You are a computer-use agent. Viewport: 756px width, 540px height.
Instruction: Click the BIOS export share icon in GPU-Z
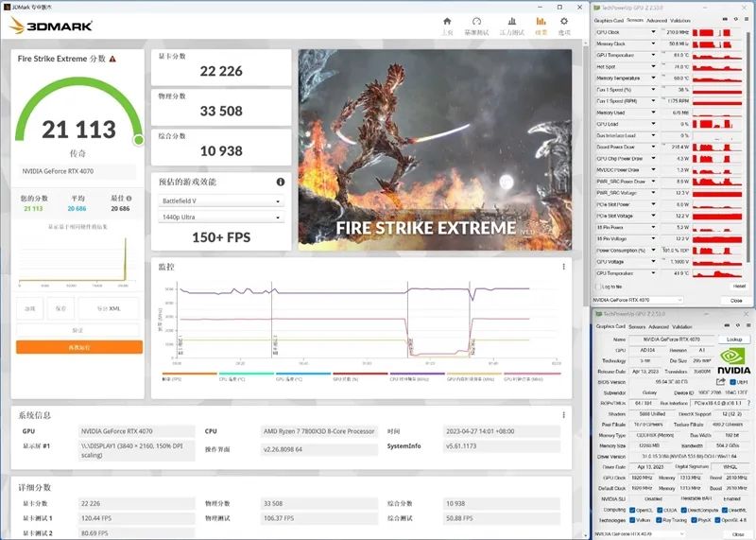tap(721, 382)
